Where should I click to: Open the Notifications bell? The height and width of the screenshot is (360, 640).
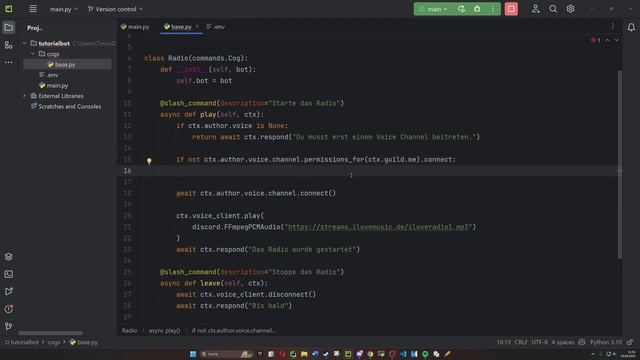click(631, 27)
